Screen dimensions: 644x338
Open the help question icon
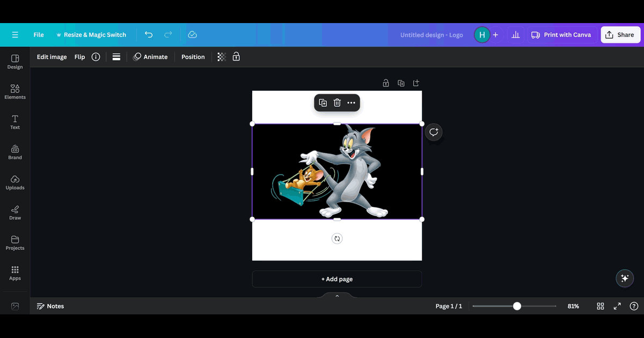634,306
